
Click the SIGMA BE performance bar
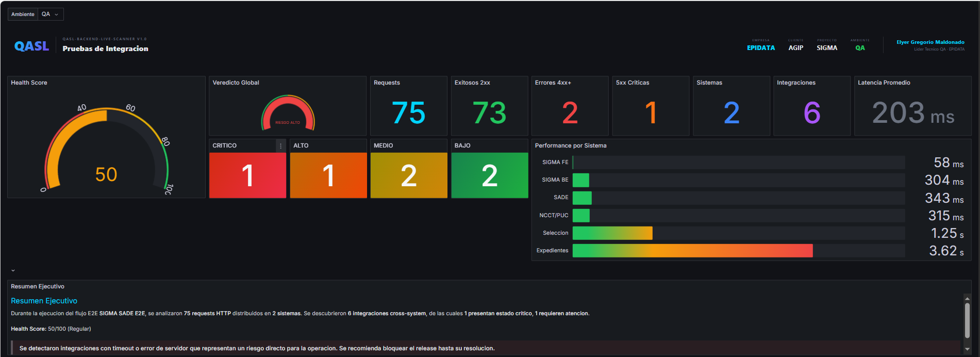click(581, 180)
